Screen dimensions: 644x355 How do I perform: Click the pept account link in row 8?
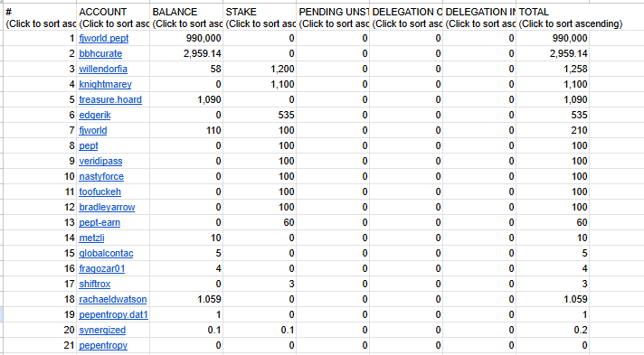89,145
